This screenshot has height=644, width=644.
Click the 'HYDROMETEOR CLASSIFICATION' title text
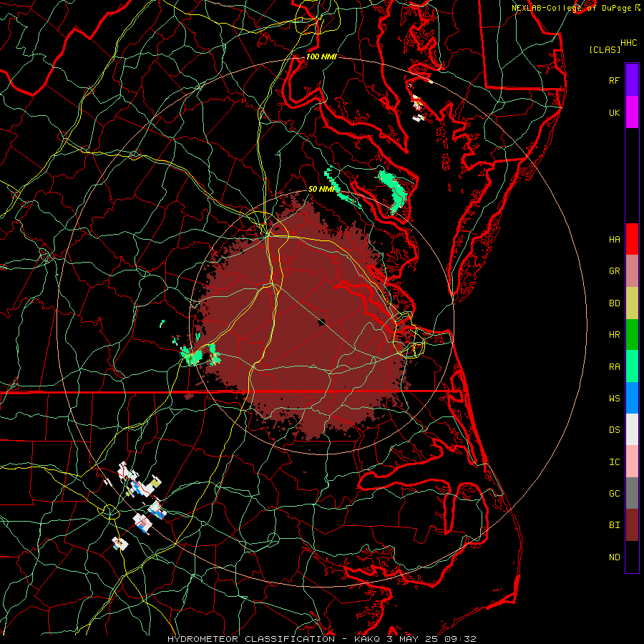coord(251,639)
